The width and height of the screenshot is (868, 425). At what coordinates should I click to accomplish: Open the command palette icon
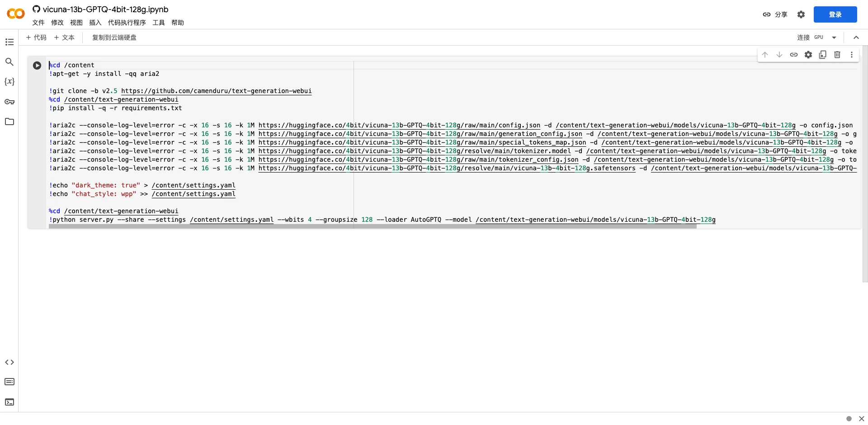[9, 382]
